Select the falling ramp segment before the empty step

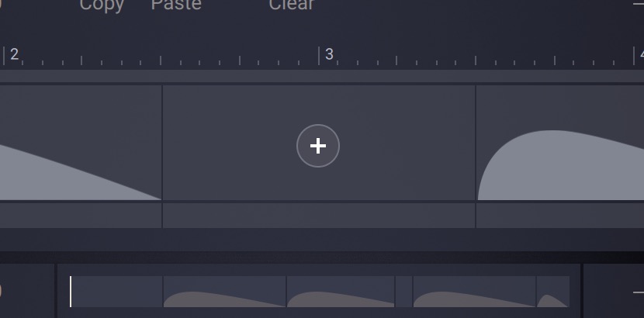pos(81,143)
